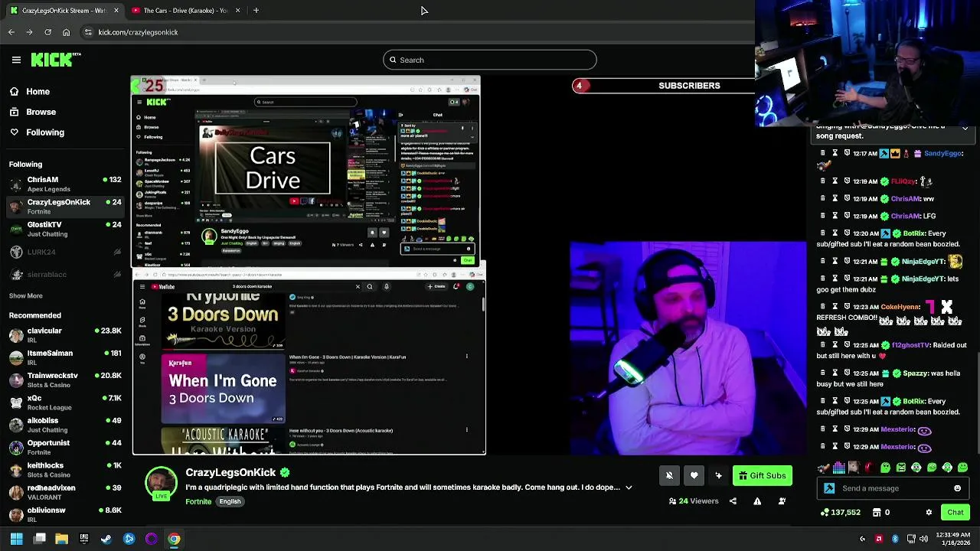Viewport: 980px width, 551px height.
Task: Open File Explorer from taskbar
Action: point(61,539)
